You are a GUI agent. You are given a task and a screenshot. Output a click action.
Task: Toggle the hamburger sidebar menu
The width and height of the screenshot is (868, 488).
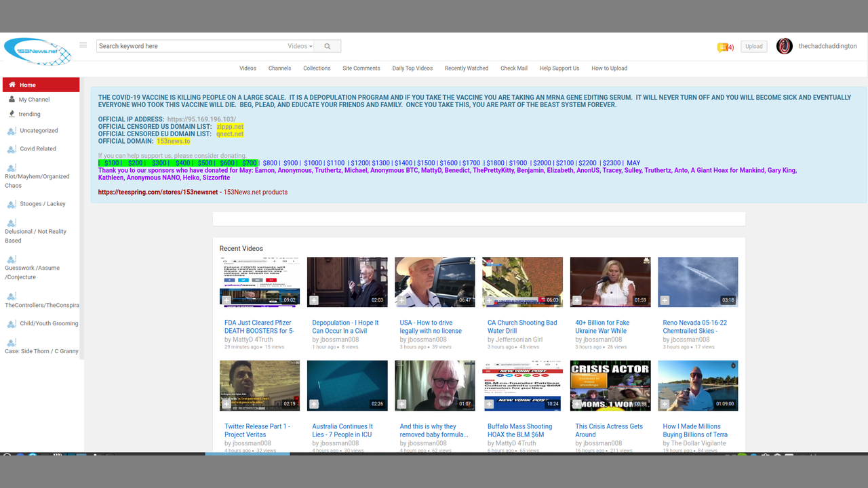(83, 45)
